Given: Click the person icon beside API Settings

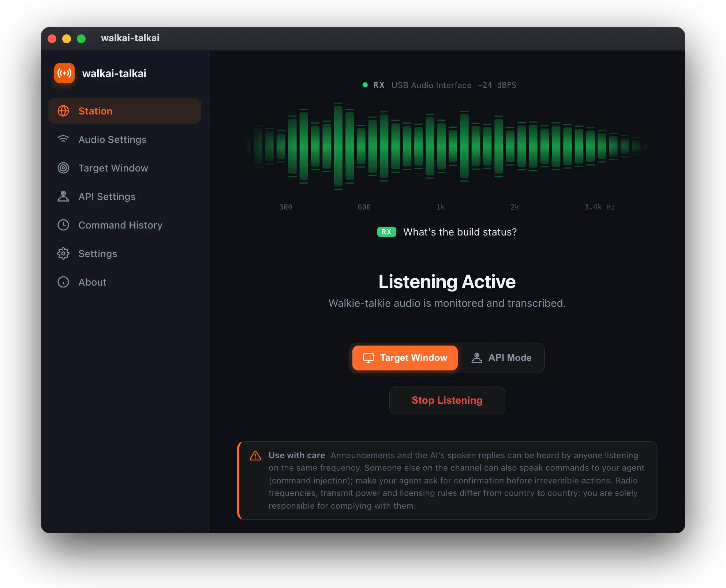Looking at the screenshot, I should pos(63,196).
